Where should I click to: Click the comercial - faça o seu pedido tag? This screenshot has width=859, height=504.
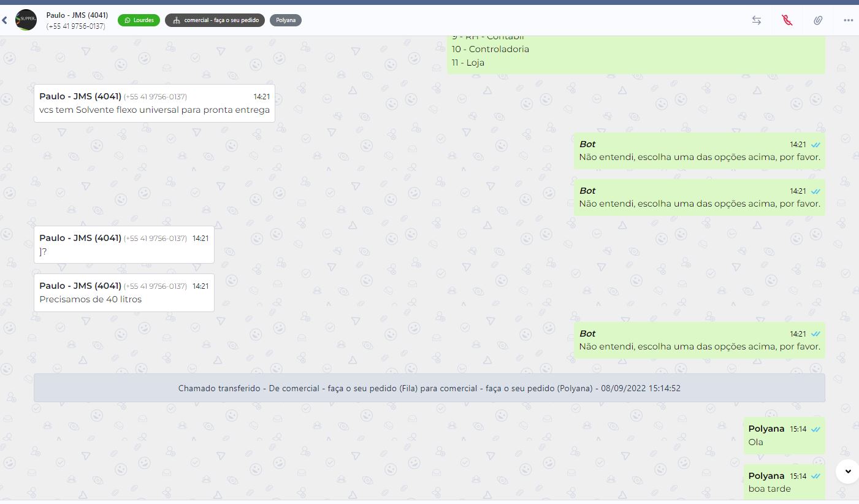[x=215, y=20]
